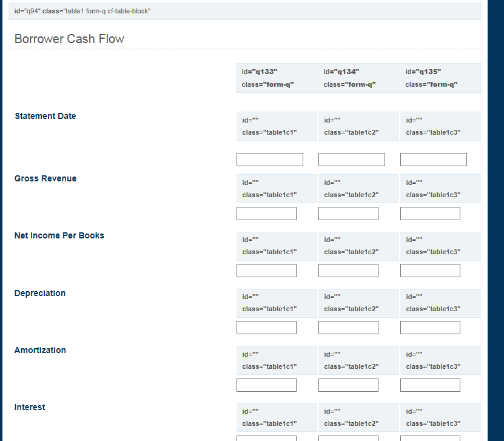Click the Borrower Cash Flow heading
The width and height of the screenshot is (504, 441).
[x=69, y=39]
